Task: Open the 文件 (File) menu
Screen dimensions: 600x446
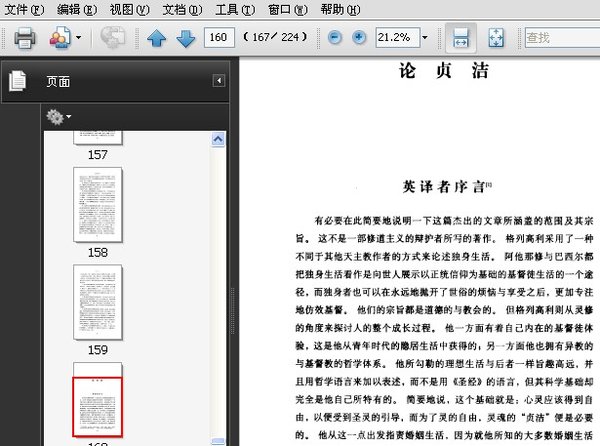Action: pos(23,9)
